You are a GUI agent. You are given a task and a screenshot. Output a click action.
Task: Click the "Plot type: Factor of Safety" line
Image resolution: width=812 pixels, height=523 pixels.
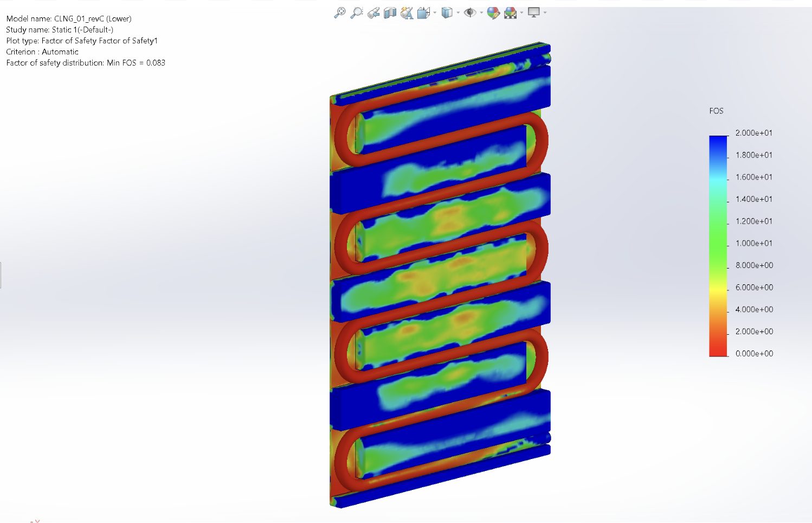click(x=82, y=41)
